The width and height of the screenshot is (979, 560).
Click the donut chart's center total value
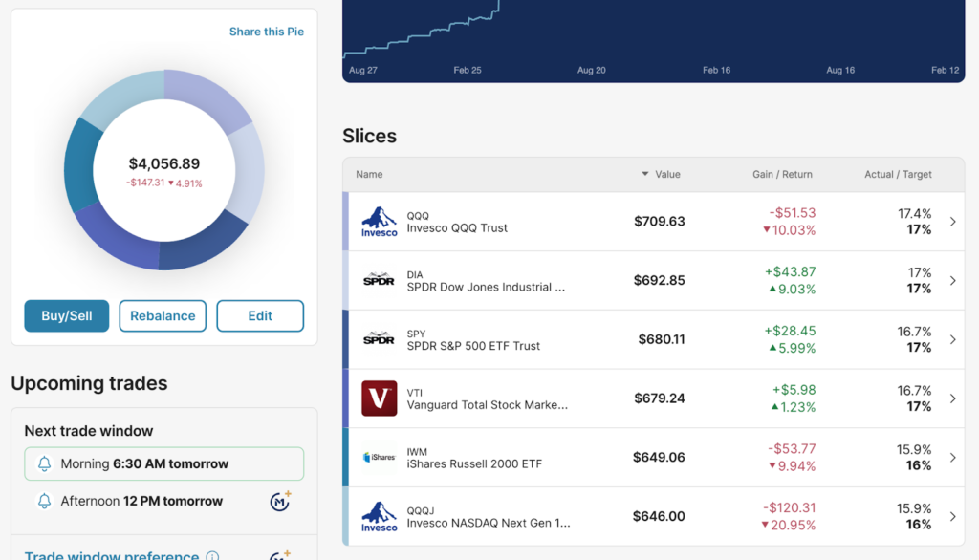click(x=164, y=164)
